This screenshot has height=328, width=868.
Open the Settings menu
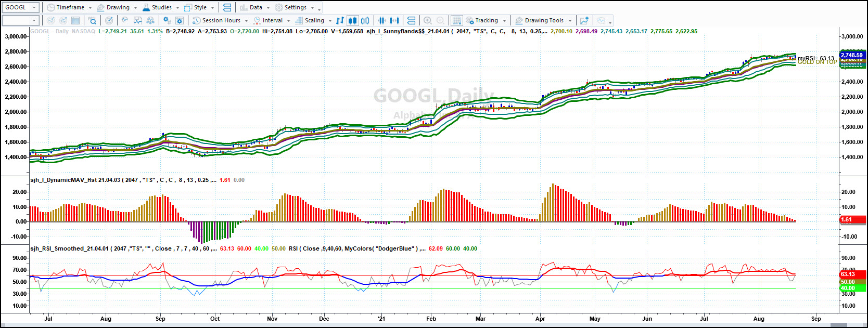click(x=291, y=7)
